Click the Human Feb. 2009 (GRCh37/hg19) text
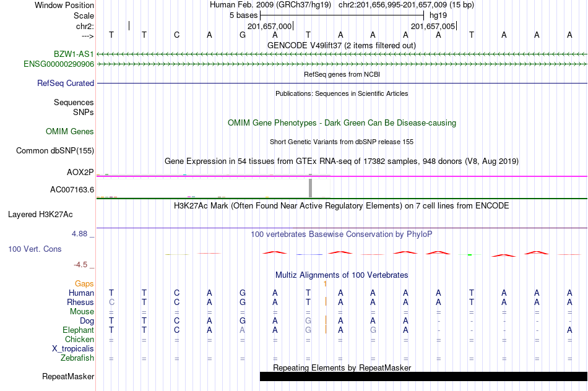The image size is (588, 391). [x=270, y=5]
